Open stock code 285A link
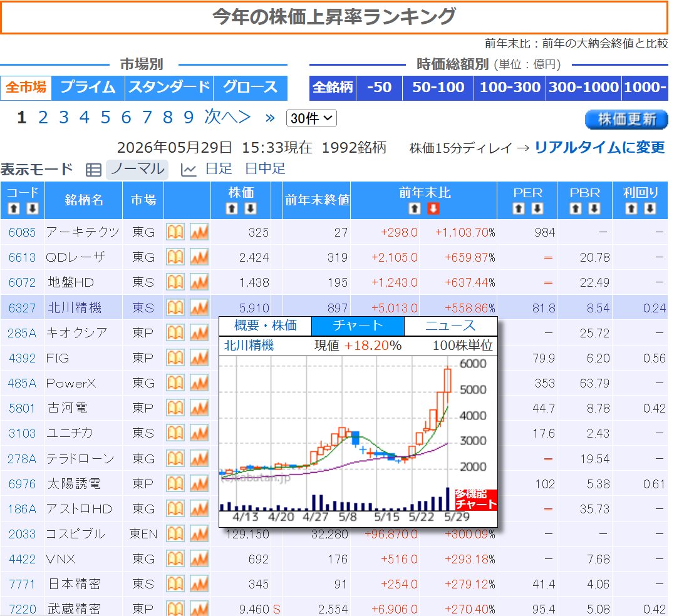 22,333
